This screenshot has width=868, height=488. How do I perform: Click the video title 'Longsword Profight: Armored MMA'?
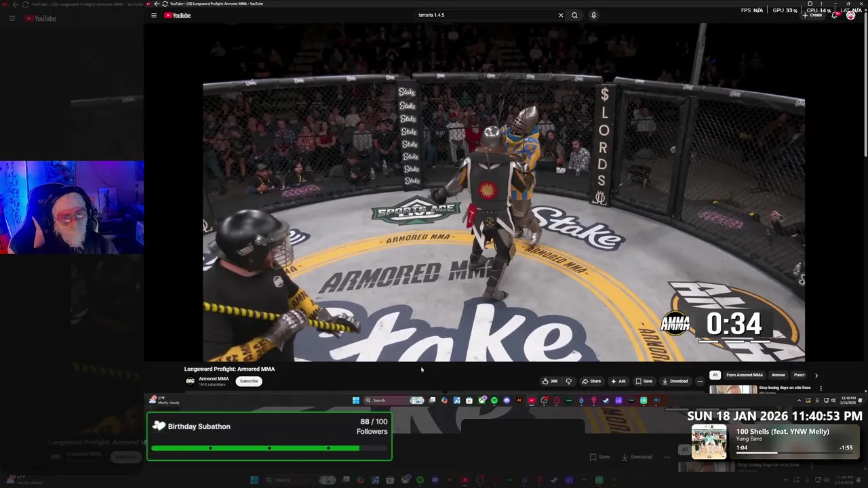click(x=229, y=369)
